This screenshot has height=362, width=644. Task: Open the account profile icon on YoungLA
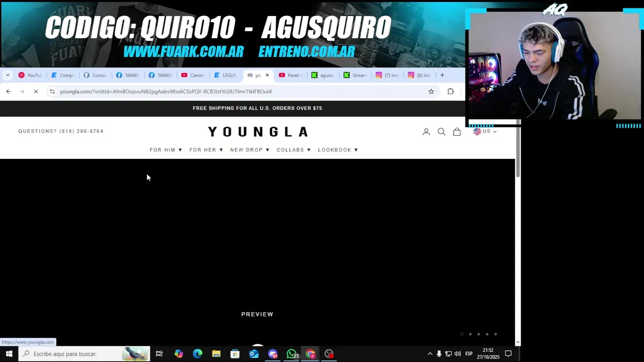[426, 132]
